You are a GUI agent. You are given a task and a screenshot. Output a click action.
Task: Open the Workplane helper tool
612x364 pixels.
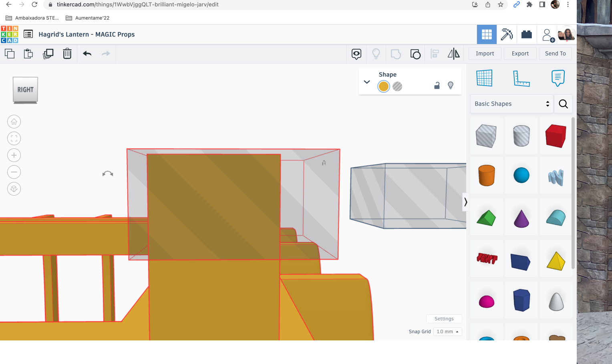pos(485,78)
